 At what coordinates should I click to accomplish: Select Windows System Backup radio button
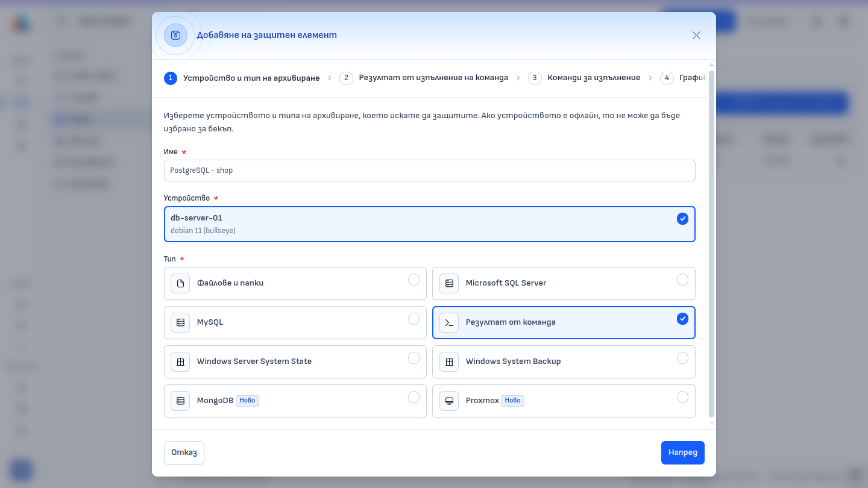[x=682, y=358]
